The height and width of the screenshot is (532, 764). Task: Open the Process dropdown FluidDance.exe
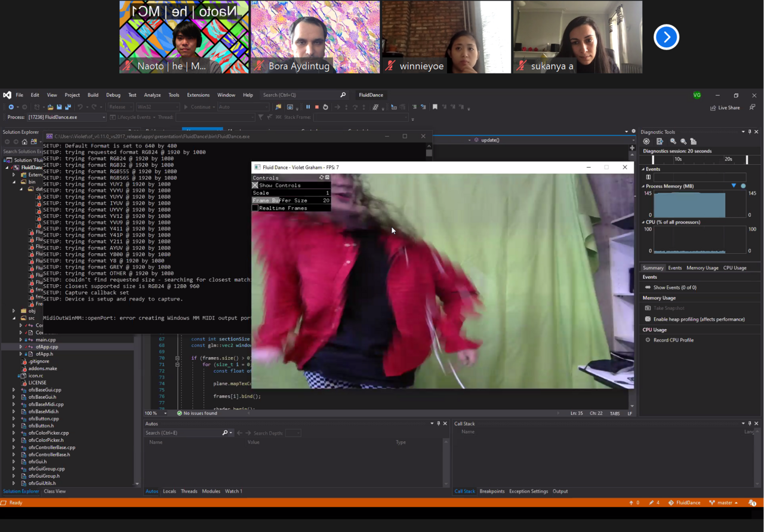(66, 117)
